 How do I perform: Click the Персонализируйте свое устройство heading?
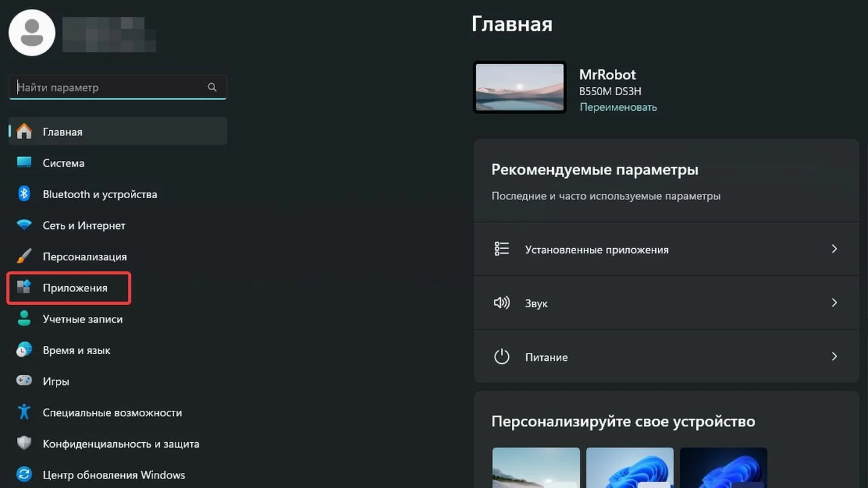(x=623, y=421)
